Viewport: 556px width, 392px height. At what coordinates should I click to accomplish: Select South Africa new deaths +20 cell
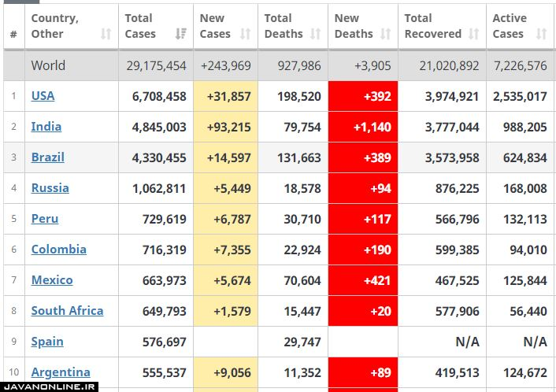(x=363, y=311)
